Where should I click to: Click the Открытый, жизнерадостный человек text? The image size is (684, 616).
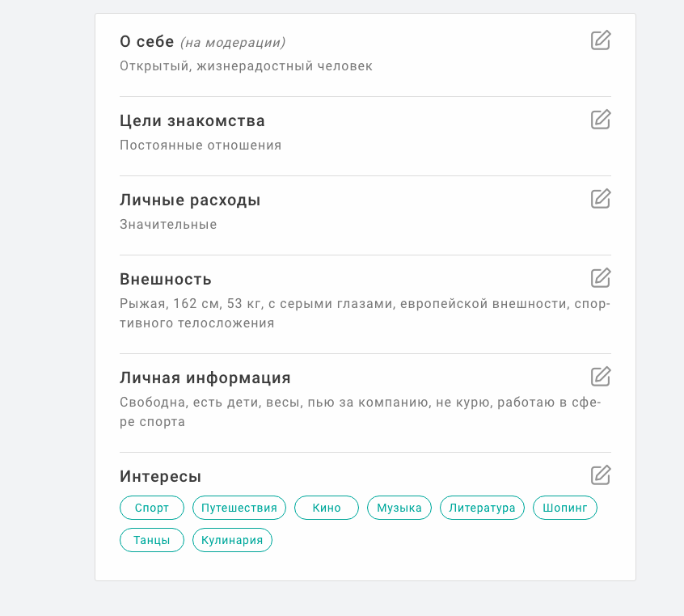pos(246,66)
